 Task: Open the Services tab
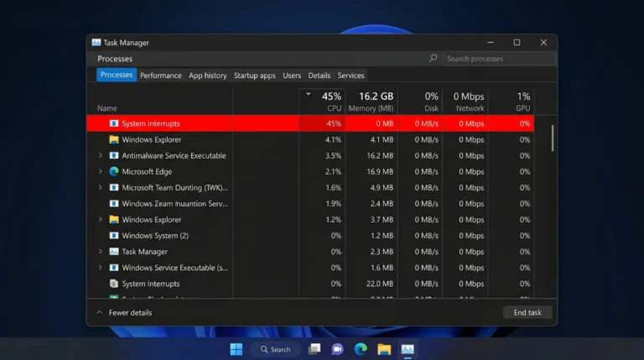351,76
